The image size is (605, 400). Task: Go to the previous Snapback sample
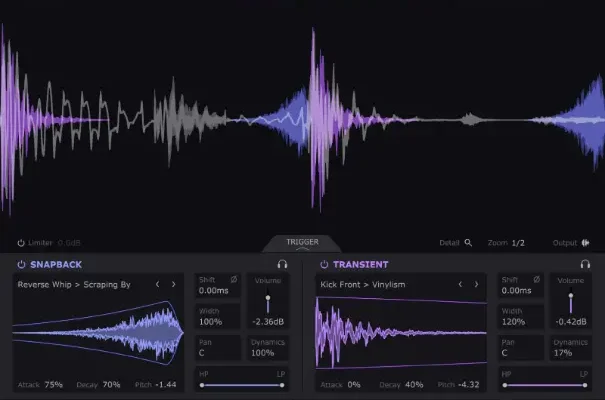click(157, 285)
